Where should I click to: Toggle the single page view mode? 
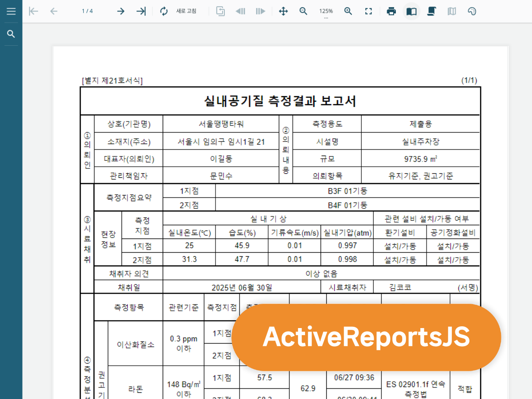pyautogui.click(x=411, y=11)
